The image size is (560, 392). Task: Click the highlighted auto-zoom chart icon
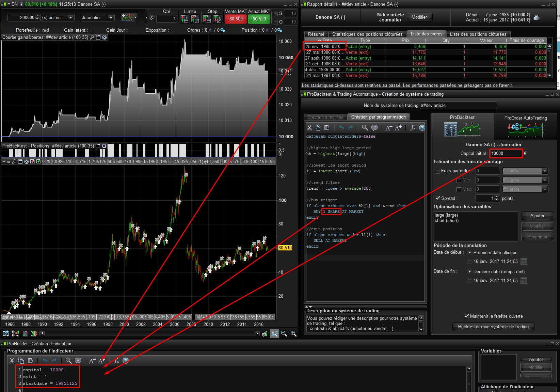274,334
